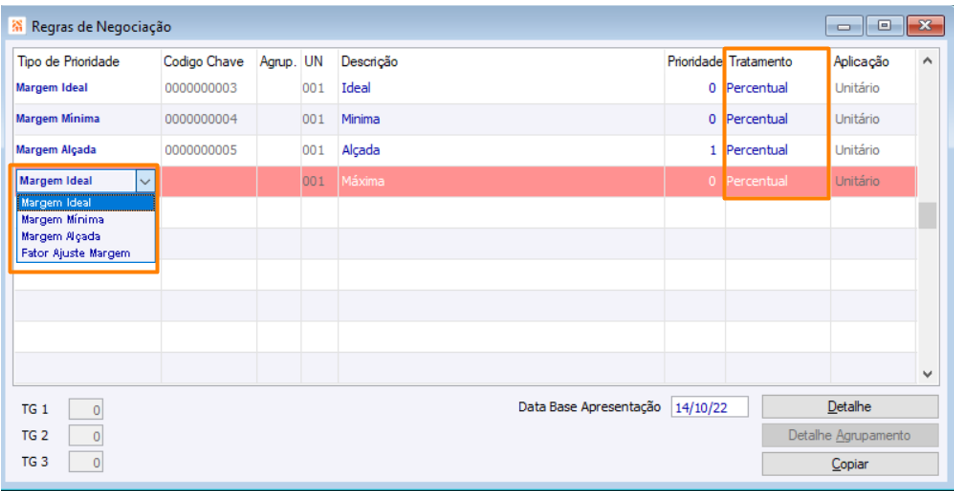This screenshot has height=491, width=954.
Task: Click the scroll down arrow of the grid
Action: [927, 375]
